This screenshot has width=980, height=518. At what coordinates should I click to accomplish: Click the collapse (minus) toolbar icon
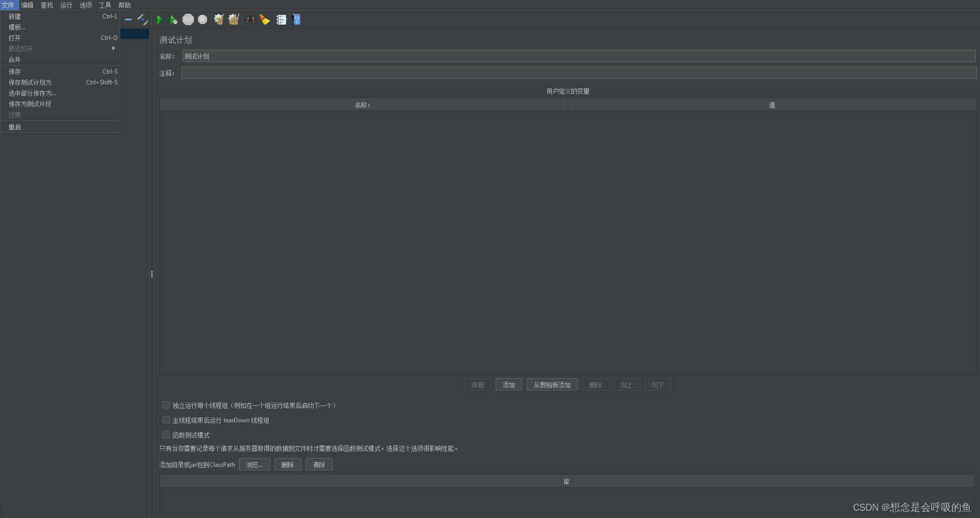[x=128, y=19]
